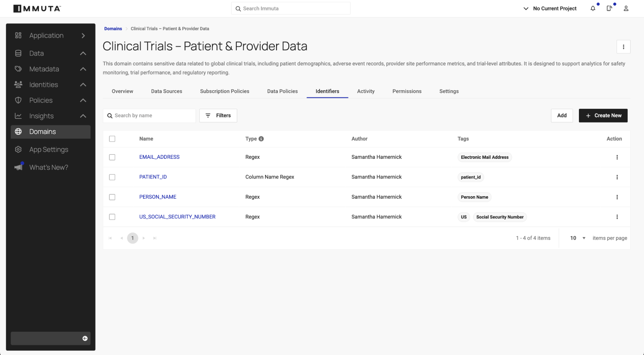Click the Application grid icon in sidebar
Screen dimensions: 644x355
click(18, 35)
